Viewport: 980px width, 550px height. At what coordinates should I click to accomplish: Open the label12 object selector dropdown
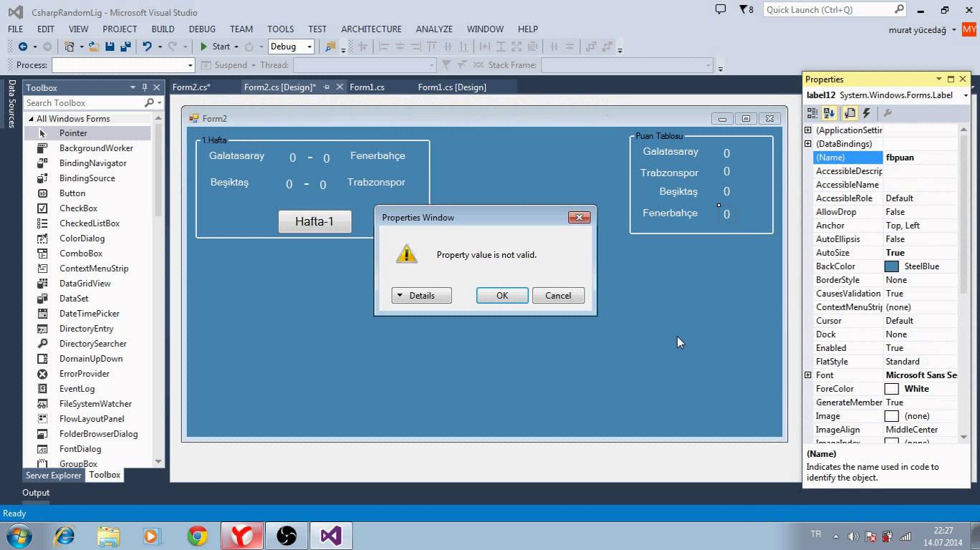965,95
